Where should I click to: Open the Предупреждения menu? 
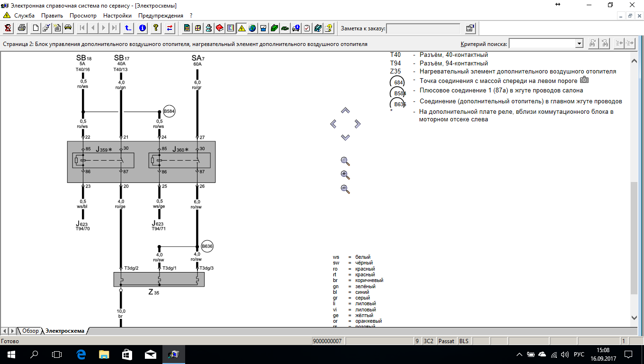tap(161, 16)
